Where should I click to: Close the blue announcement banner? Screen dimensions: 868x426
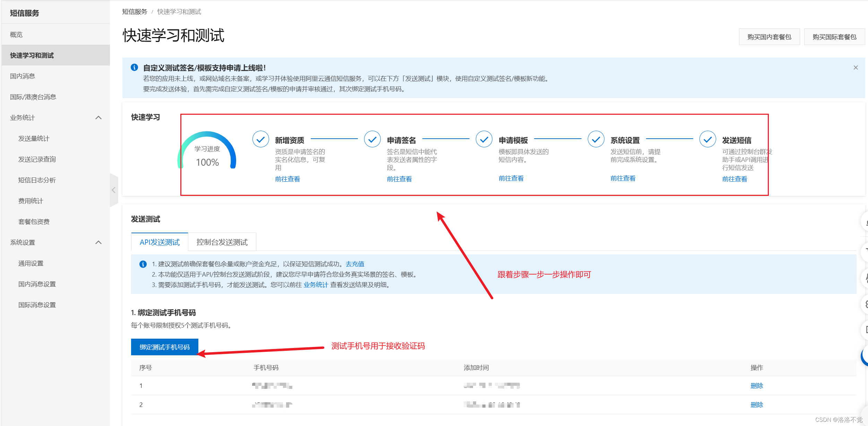click(x=856, y=68)
